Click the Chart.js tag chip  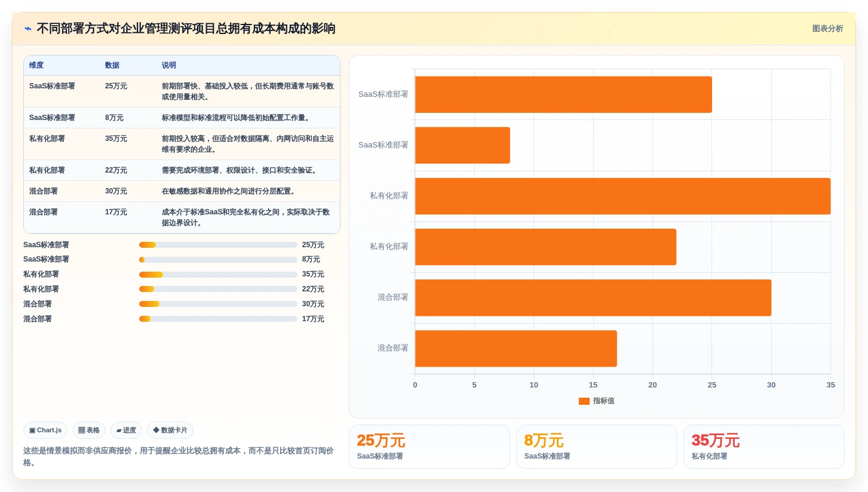tap(45, 430)
